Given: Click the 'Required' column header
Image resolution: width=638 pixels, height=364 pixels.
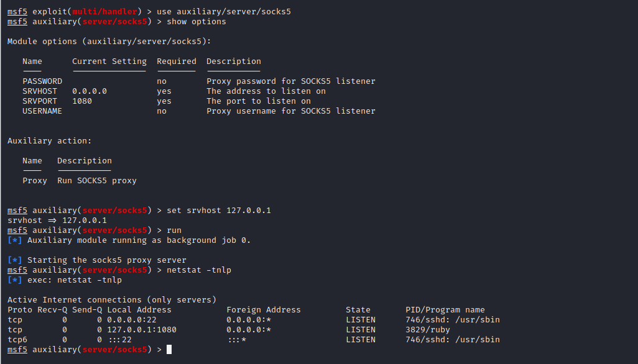Looking at the screenshot, I should [x=176, y=61].
